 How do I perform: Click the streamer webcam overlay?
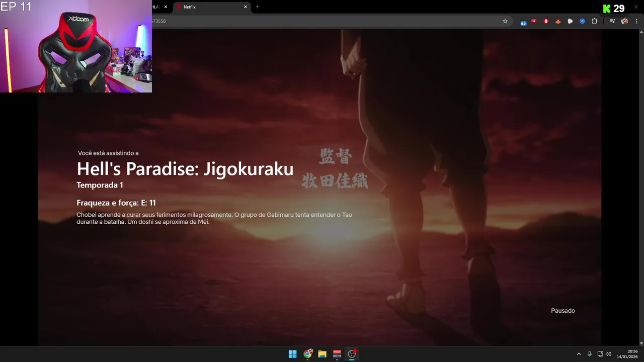tap(76, 46)
